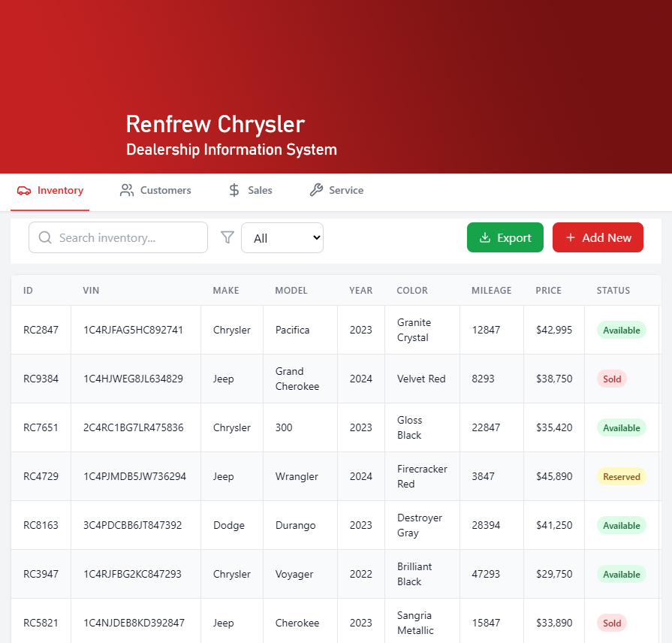Select the RC4729 ID cell

[x=41, y=477]
